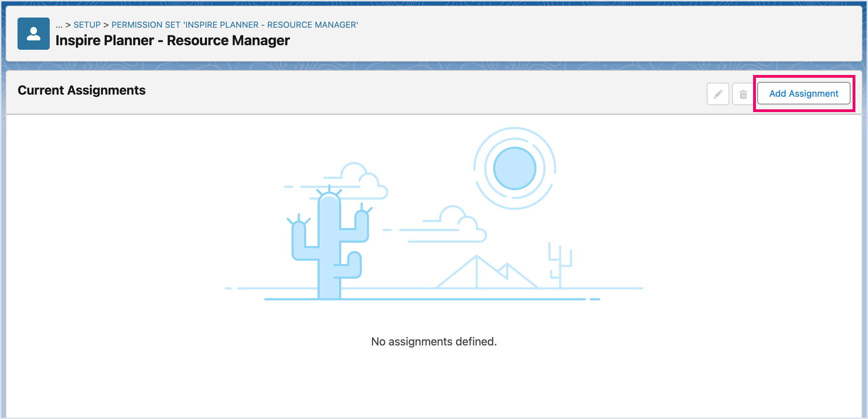Image resolution: width=868 pixels, height=419 pixels.
Task: Open the SETUP breadcrumb link
Action: [x=87, y=25]
